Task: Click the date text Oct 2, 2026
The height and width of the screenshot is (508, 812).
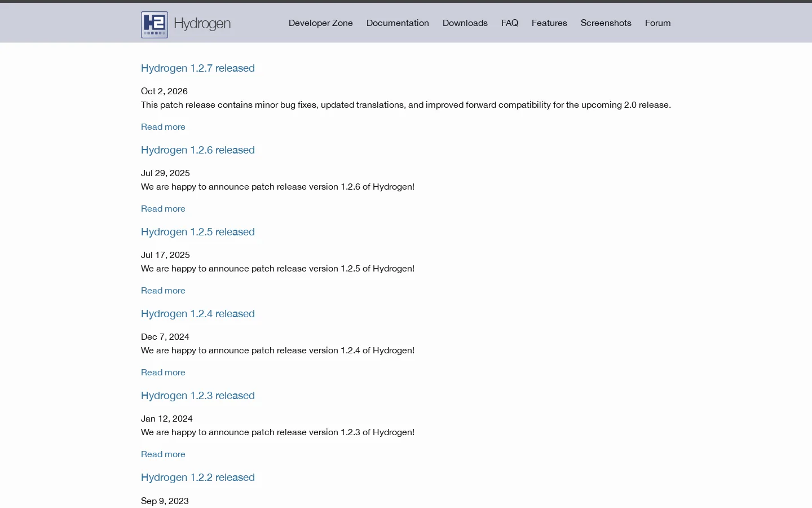Action: pos(164,91)
